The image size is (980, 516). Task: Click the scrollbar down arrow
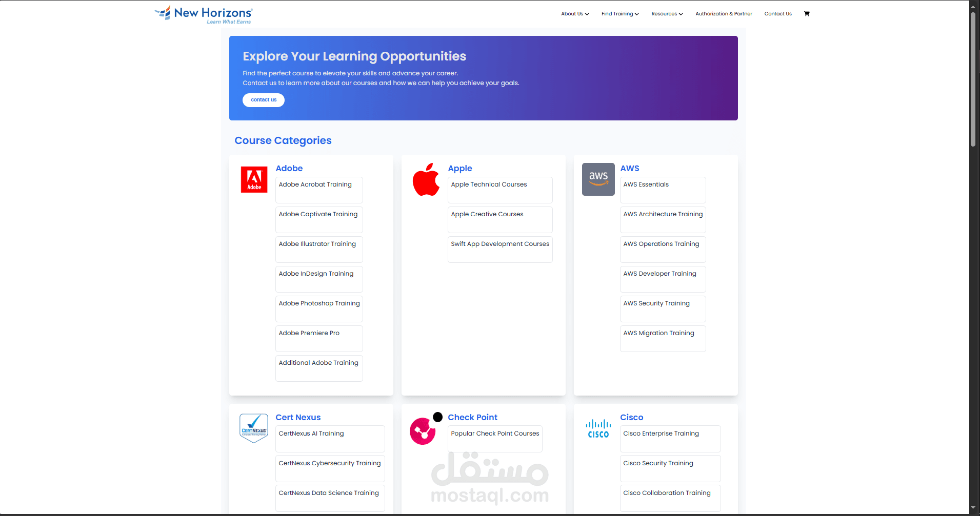(973, 508)
